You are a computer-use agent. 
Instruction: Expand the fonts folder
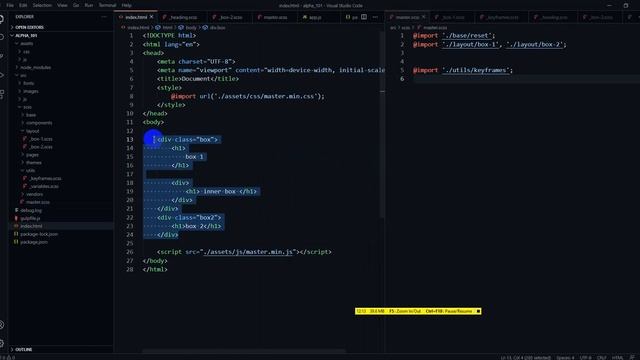[x=28, y=83]
